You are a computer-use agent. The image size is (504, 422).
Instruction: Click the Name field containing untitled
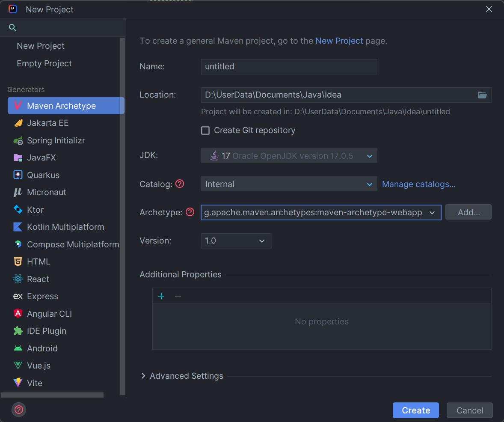(x=289, y=67)
